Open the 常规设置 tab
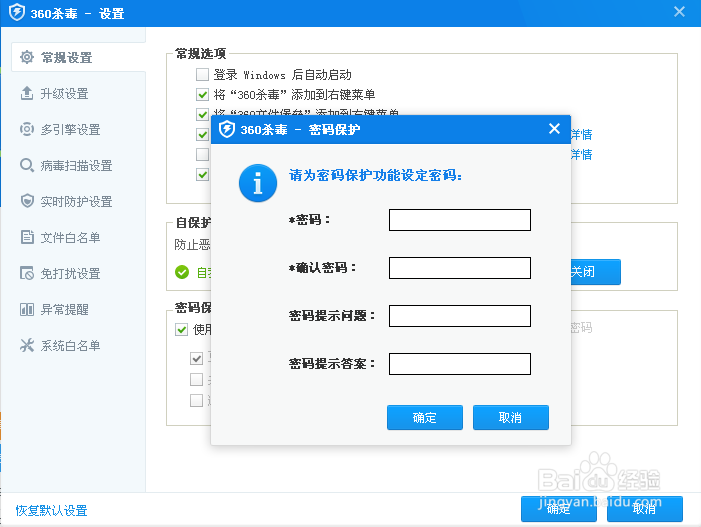Image resolution: width=701 pixels, height=527 pixels. [x=78, y=57]
